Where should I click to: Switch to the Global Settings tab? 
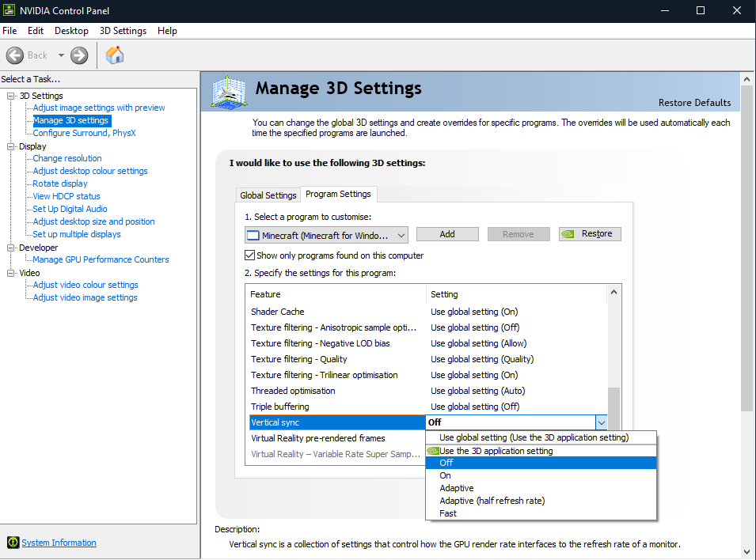click(268, 195)
